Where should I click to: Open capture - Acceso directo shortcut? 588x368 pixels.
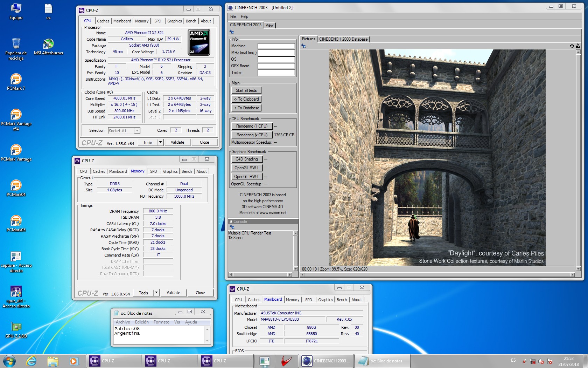[16, 262]
